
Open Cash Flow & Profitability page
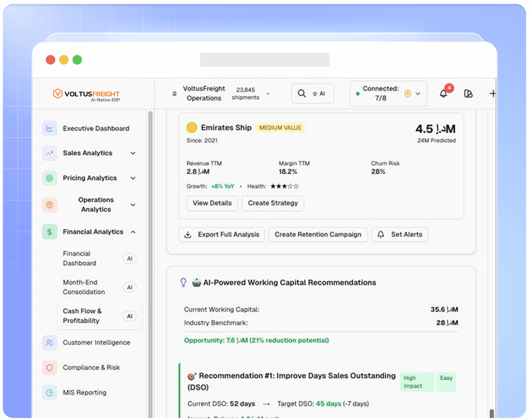(82, 316)
